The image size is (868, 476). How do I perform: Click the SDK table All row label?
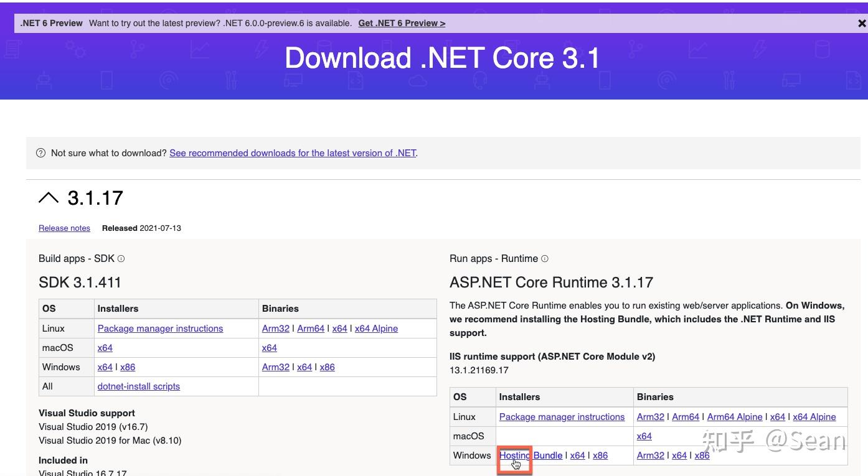(47, 386)
